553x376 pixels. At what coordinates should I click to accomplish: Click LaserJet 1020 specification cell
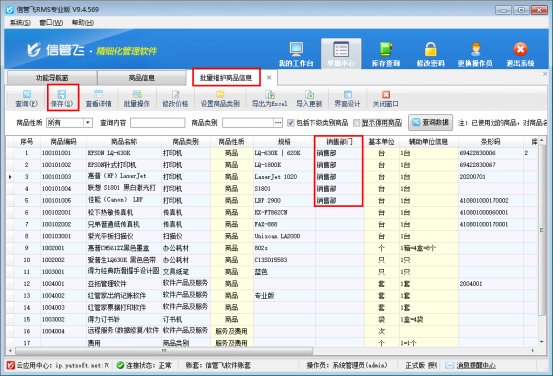pos(284,177)
